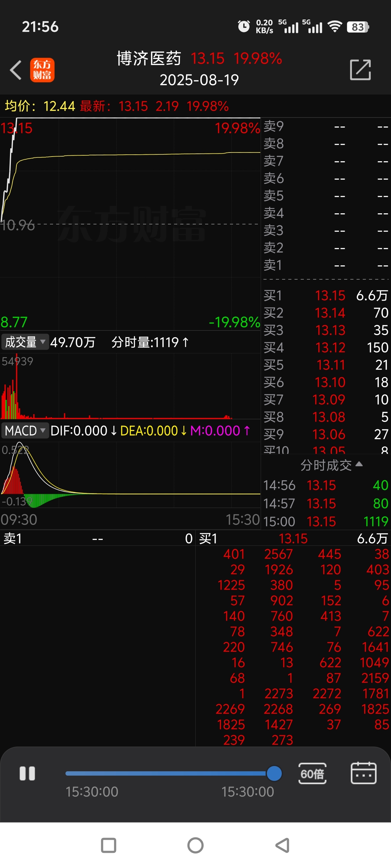The width and height of the screenshot is (391, 868).
Task: Tap the bottom 卖1 summary row
Action: (x=97, y=538)
